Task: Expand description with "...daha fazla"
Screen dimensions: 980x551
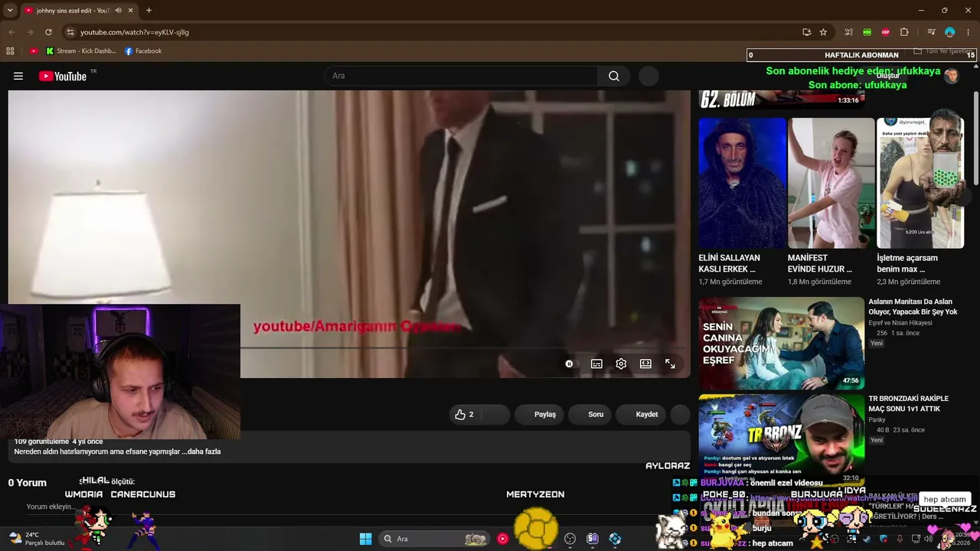Action: click(x=201, y=452)
